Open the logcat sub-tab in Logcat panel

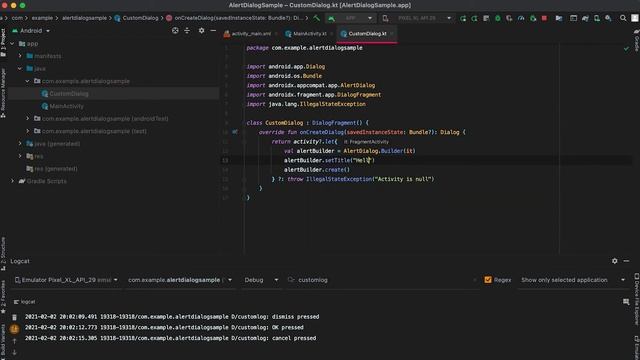pos(25,302)
